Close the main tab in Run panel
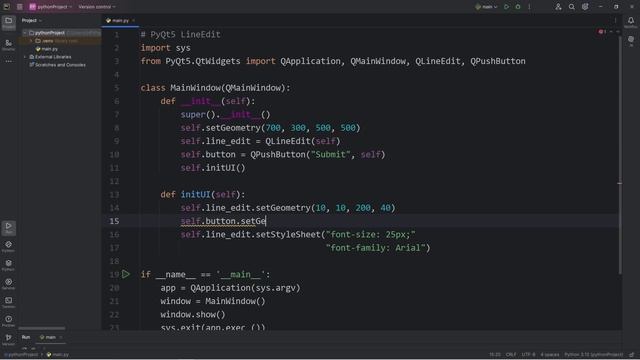Viewport: 640px width, 360px height. [x=61, y=338]
